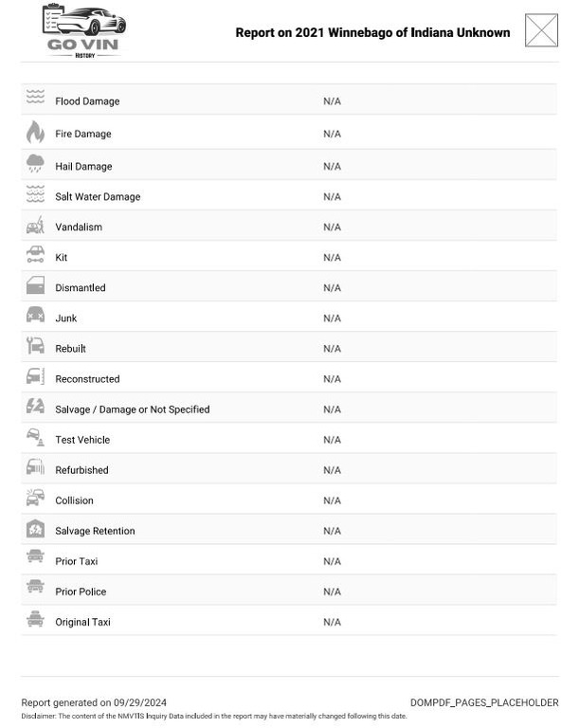The image size is (579, 728).
Task: Click the Prior Police car icon
Action: (35, 588)
